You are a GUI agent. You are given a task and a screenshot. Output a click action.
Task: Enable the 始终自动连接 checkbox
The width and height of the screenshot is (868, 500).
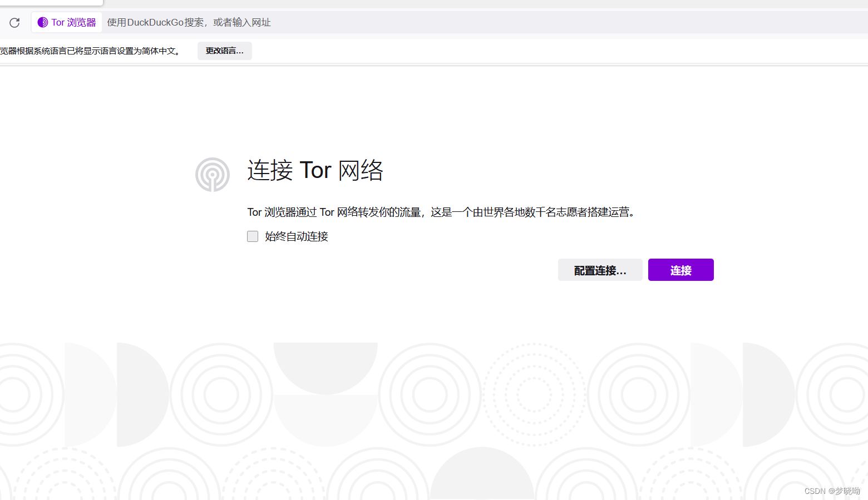[253, 236]
